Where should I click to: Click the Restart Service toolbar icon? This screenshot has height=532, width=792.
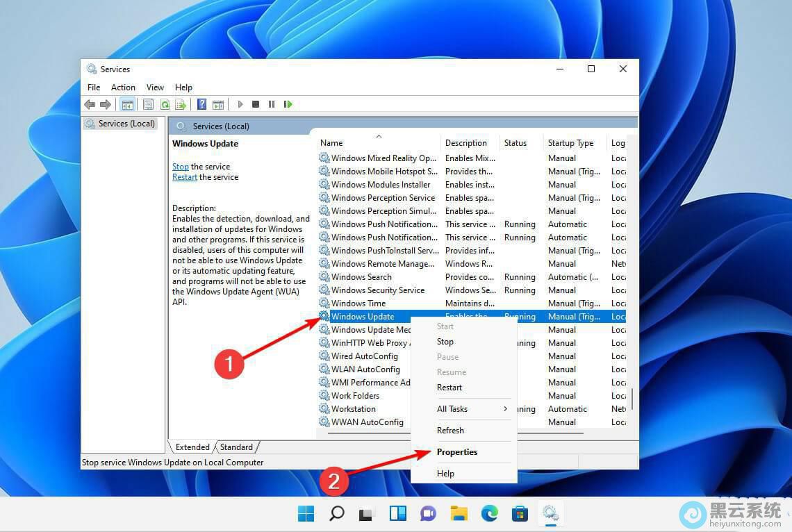288,104
